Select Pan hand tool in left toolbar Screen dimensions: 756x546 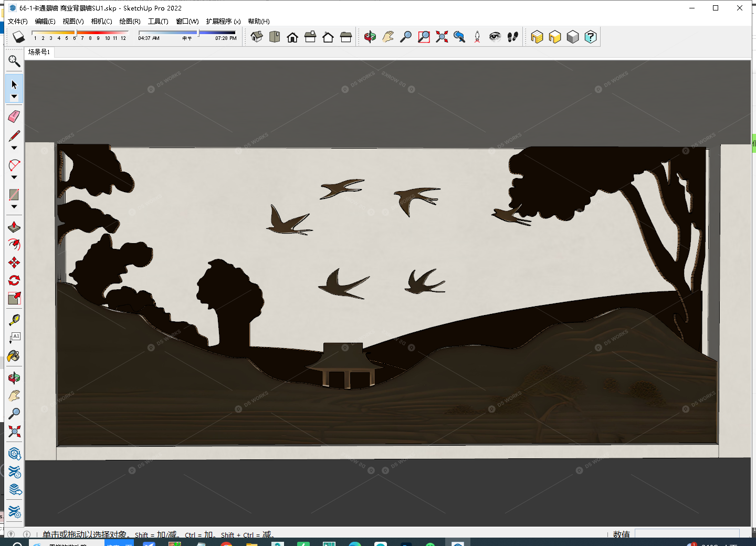point(14,395)
